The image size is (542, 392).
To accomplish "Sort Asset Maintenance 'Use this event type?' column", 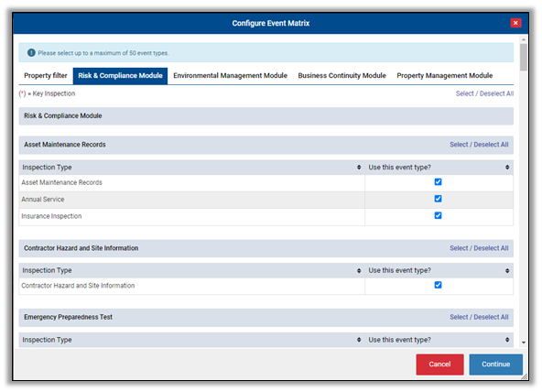I will pos(507,168).
